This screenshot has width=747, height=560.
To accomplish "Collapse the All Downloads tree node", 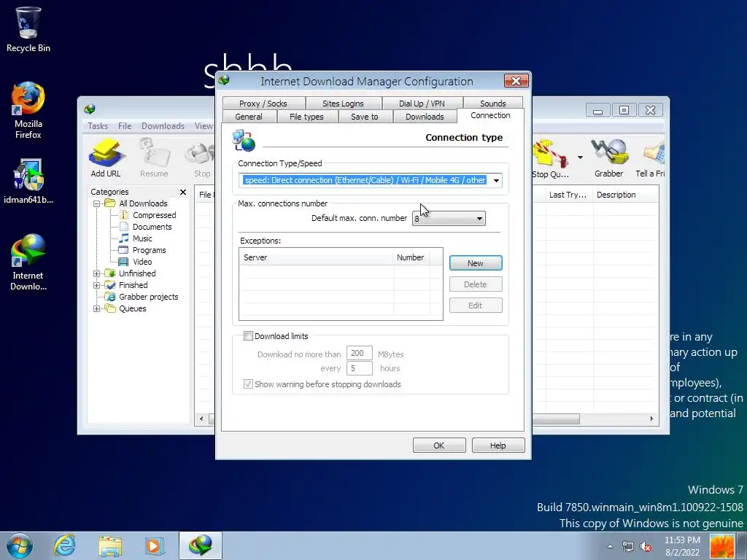I will [x=97, y=204].
